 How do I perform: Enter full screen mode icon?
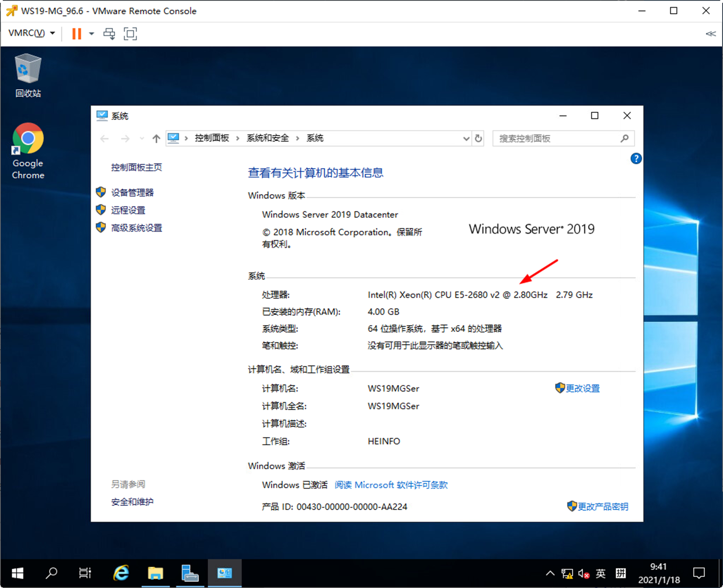[130, 33]
